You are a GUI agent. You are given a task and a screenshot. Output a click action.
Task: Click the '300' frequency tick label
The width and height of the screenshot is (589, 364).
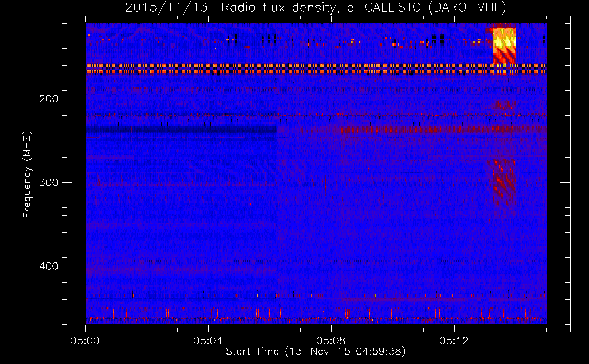48,182
